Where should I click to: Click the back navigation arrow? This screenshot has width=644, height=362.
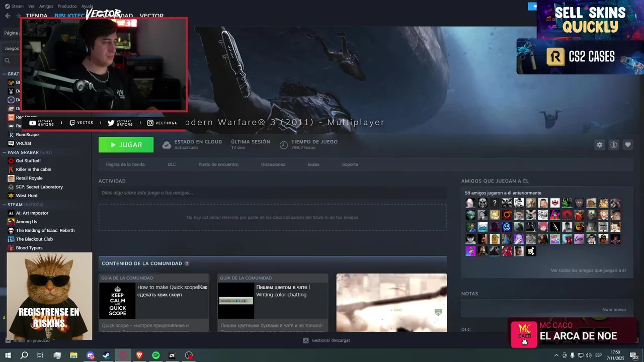tap(8, 16)
